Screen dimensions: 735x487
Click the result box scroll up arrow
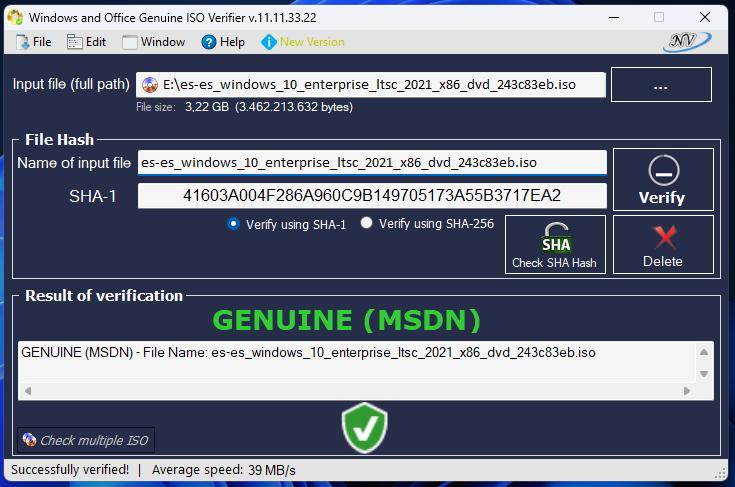pos(704,352)
